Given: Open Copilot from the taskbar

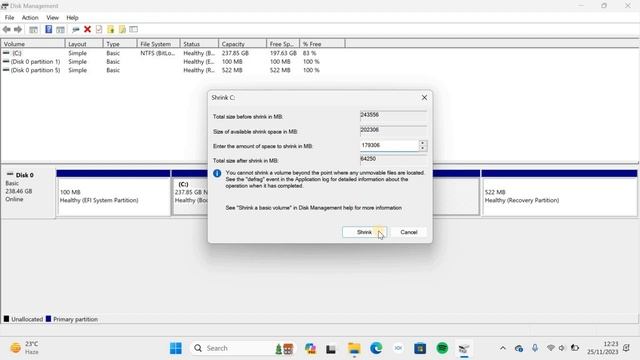Looking at the screenshot, I should point(310,348).
